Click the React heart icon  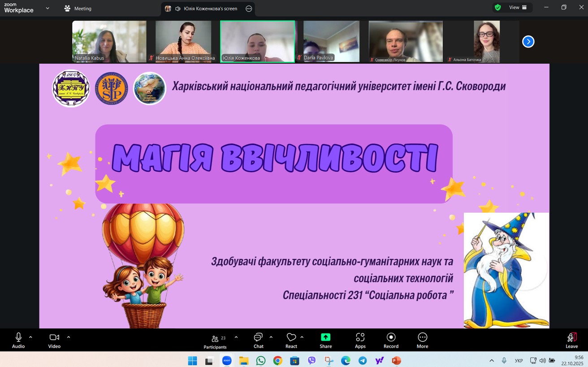coord(291,340)
